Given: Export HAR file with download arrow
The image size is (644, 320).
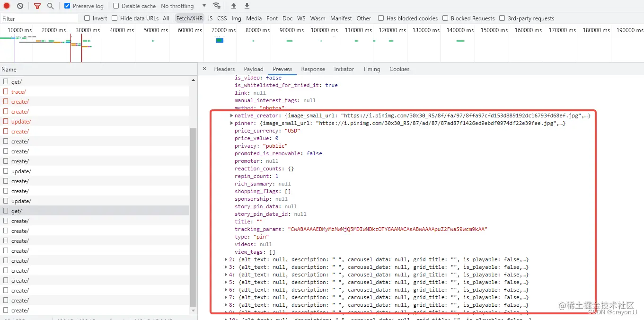Looking at the screenshot, I should (x=247, y=6).
